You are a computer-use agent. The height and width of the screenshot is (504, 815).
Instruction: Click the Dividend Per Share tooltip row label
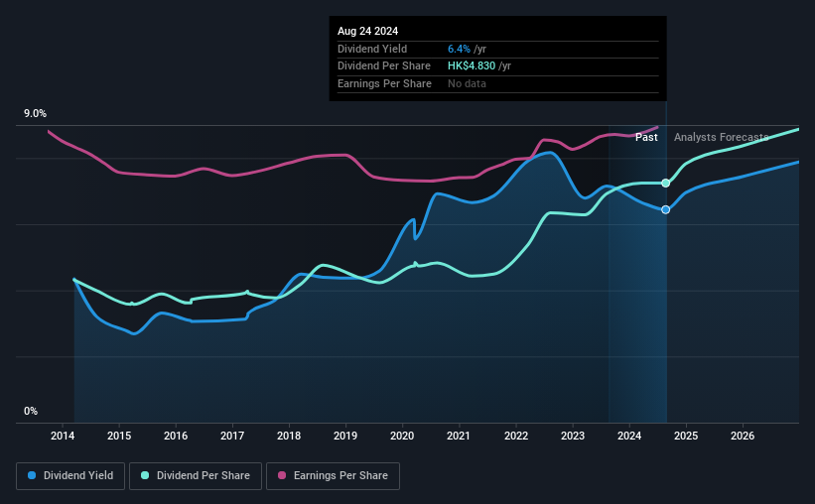tap(384, 66)
